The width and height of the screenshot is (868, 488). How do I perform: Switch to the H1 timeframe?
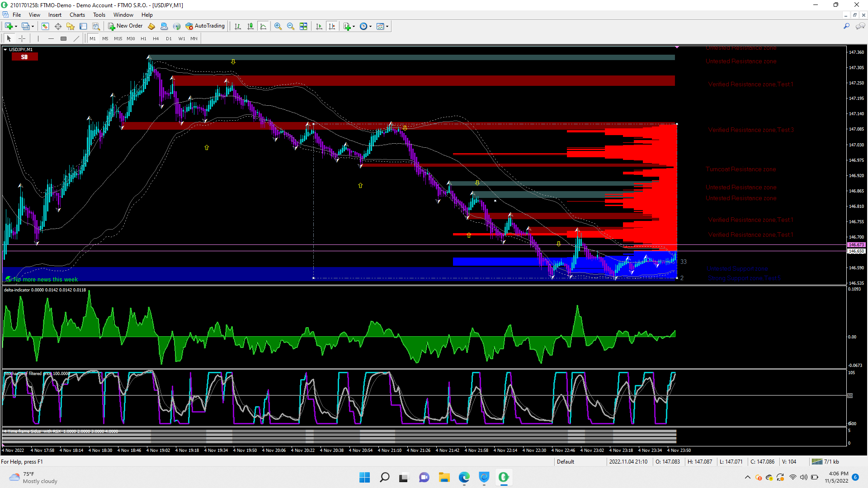point(143,39)
